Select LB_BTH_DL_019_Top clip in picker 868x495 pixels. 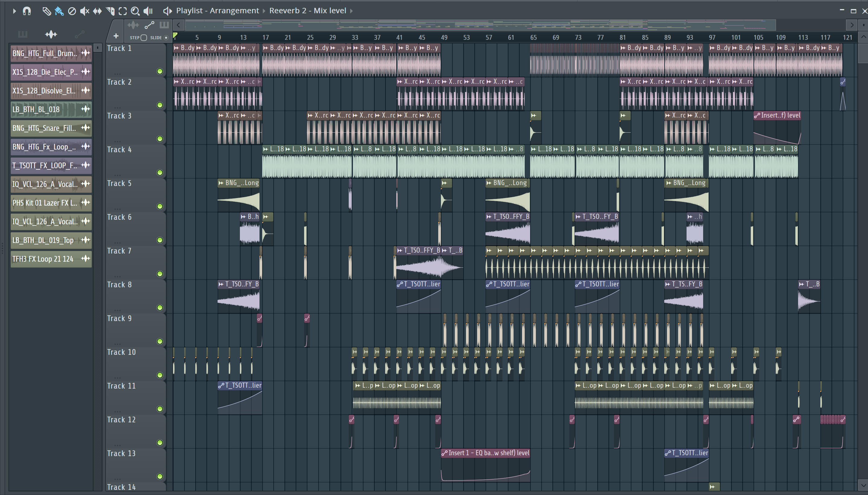pyautogui.click(x=51, y=240)
